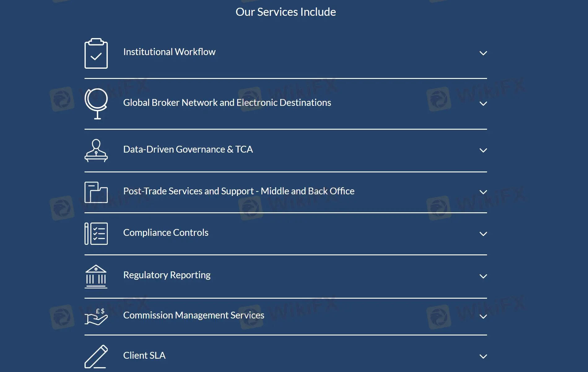Click the pencil icon for Client SLA

coord(96,357)
